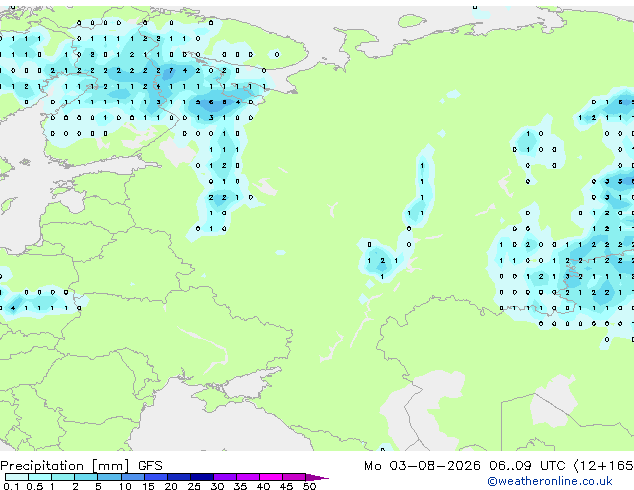Viewport: 634px width, 490px height.
Task: Click the 0.5–1 mm legend swatch
Action: click(40, 477)
